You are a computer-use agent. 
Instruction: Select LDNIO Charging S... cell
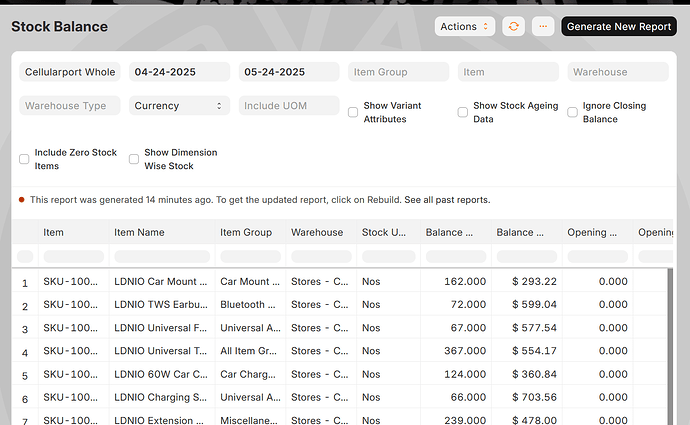162,397
